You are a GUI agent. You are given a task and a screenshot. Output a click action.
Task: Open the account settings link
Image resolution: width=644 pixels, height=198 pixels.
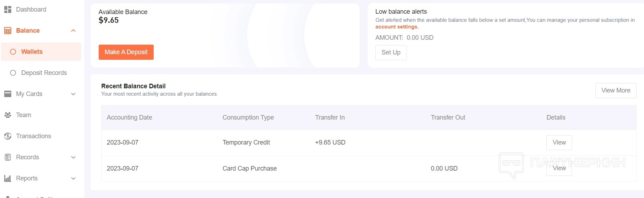(x=397, y=27)
